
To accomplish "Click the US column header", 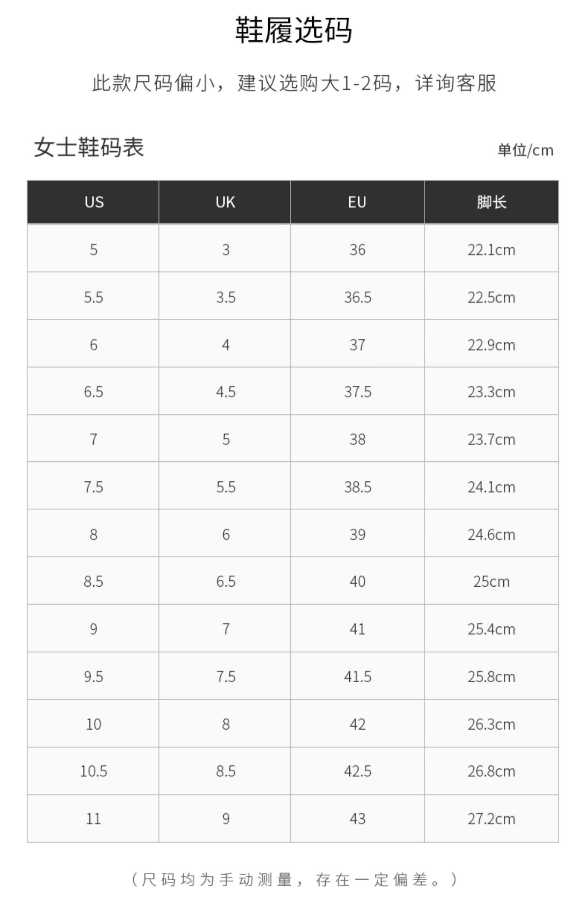I will pyautogui.click(x=94, y=202).
